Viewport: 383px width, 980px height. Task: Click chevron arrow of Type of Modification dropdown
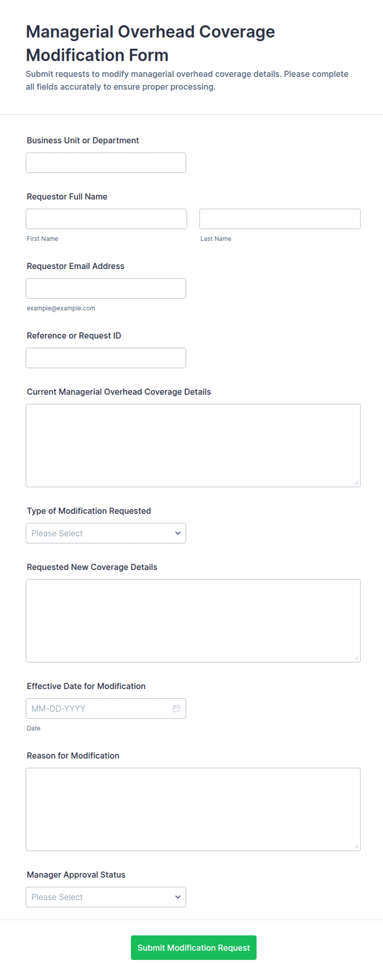pyautogui.click(x=177, y=533)
